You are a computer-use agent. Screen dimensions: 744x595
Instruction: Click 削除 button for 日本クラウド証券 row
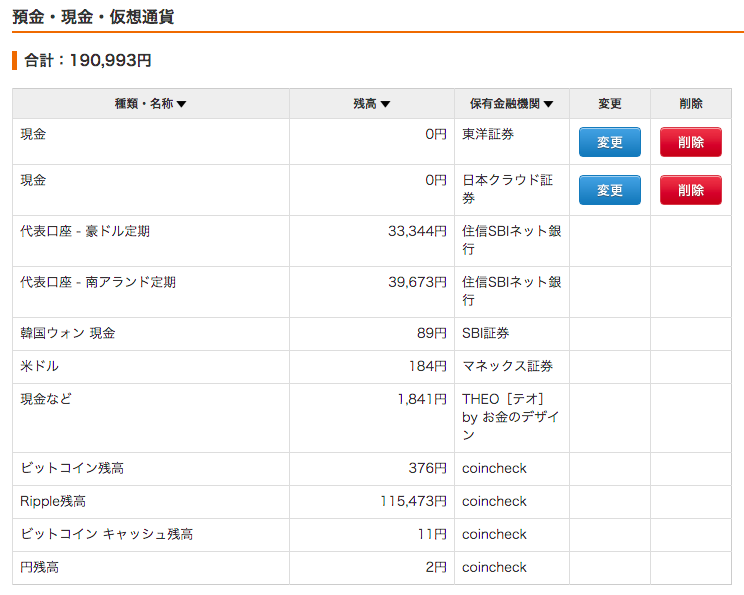[x=691, y=190]
